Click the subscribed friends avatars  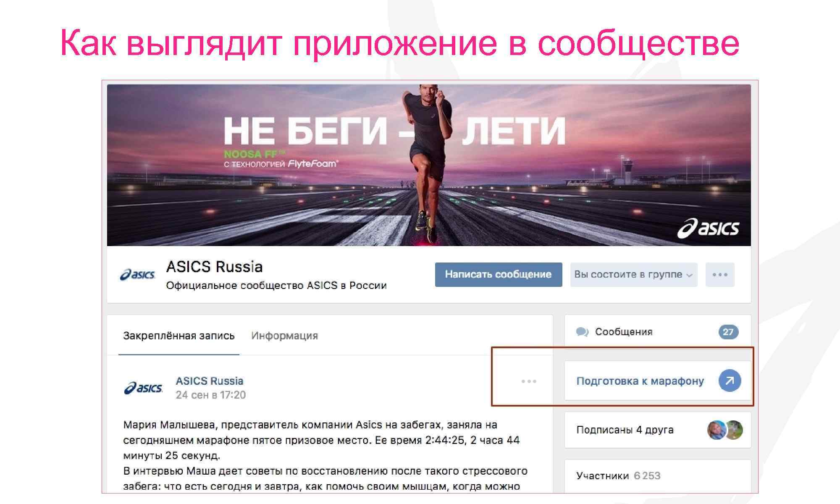(x=725, y=430)
